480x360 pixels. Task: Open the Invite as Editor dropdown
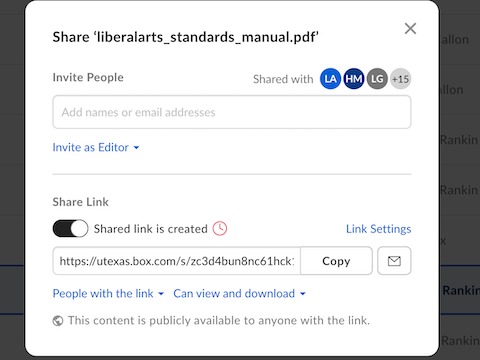[x=96, y=147]
